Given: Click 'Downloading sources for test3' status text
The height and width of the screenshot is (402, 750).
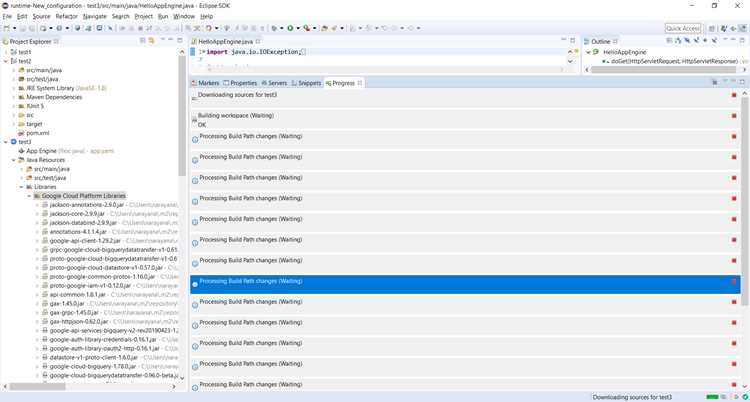Looking at the screenshot, I should point(632,397).
